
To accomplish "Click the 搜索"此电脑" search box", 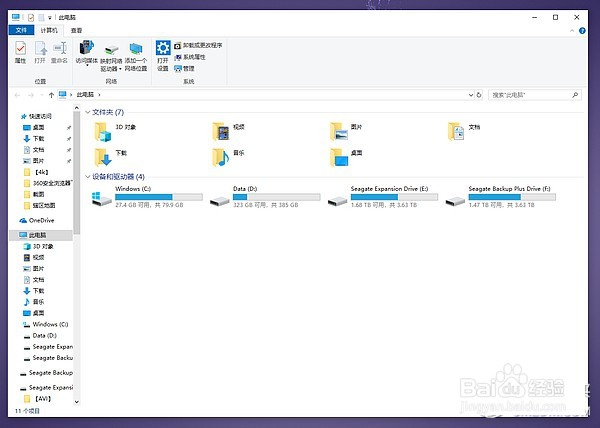I will point(535,95).
